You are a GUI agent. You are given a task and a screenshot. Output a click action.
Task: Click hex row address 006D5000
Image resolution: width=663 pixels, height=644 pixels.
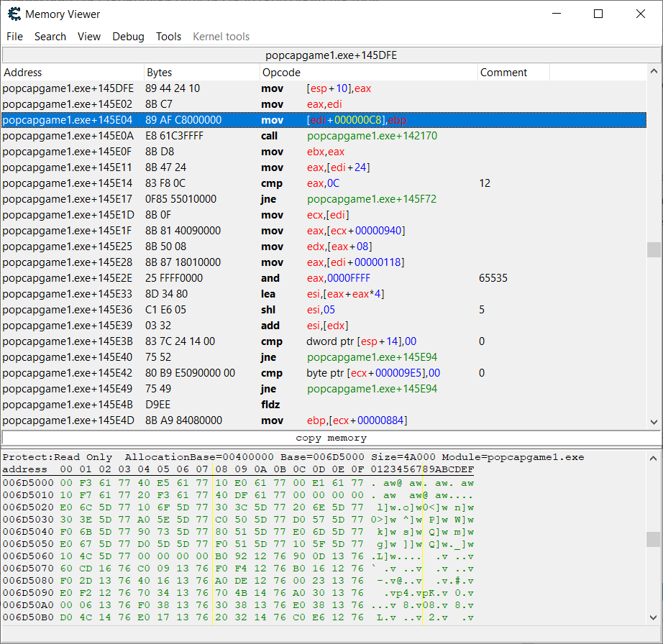[x=28, y=483]
